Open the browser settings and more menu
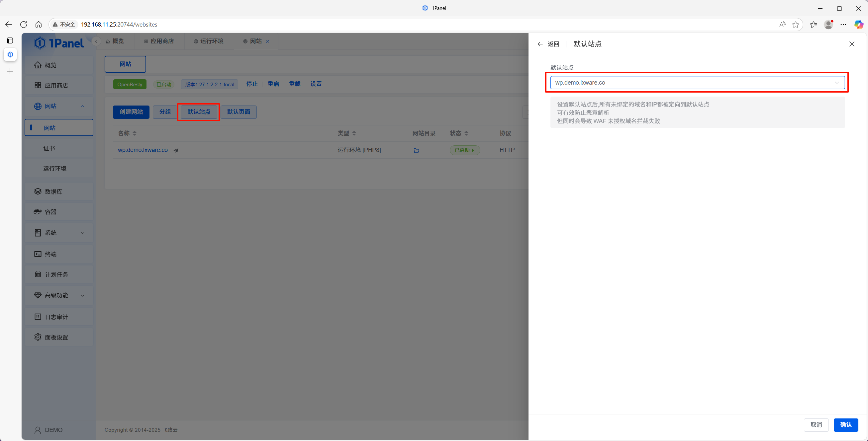The image size is (868, 441). [843, 24]
